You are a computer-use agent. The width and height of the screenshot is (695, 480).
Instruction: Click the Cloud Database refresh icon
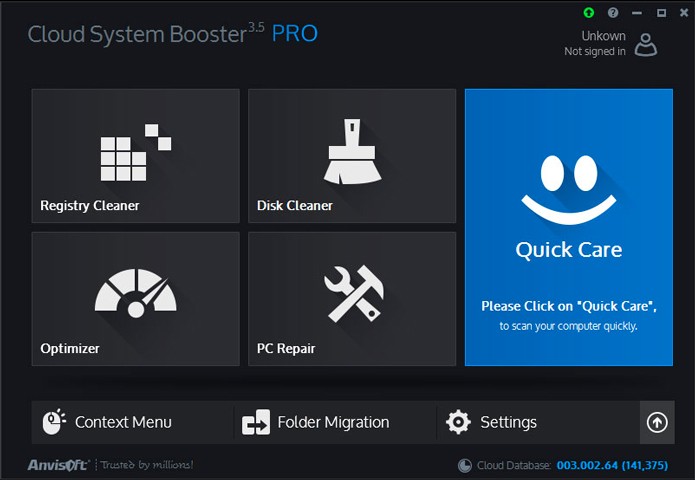coord(465,465)
